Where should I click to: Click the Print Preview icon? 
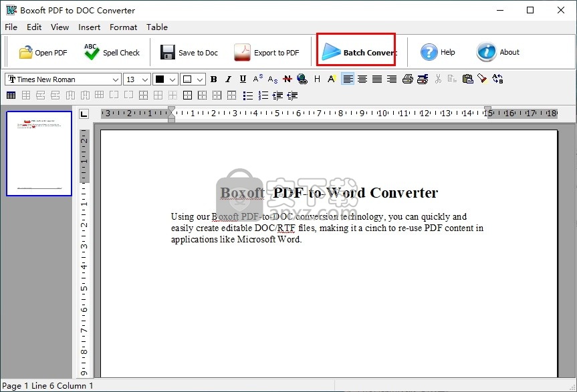coord(423,79)
